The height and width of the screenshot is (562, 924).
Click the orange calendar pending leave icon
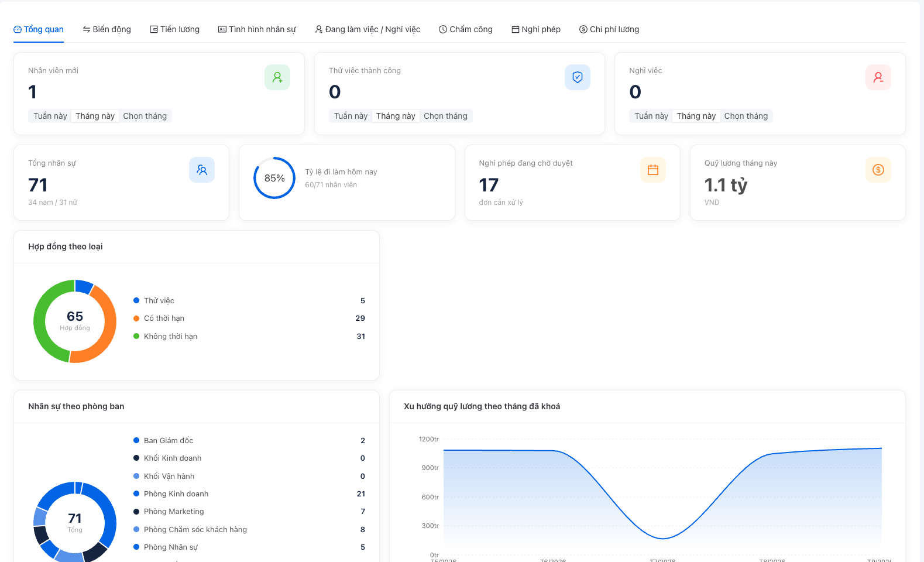[x=653, y=170]
